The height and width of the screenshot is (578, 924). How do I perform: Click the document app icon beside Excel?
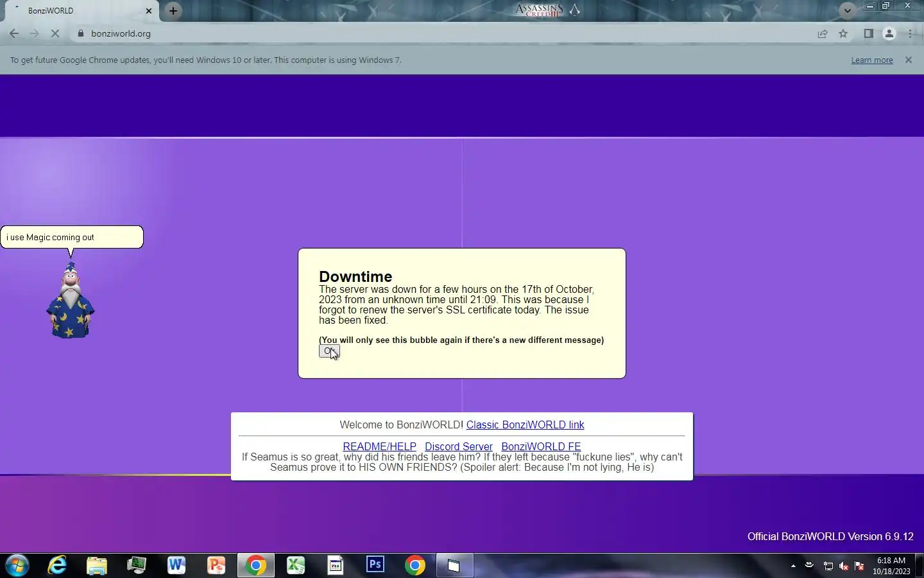(x=336, y=565)
